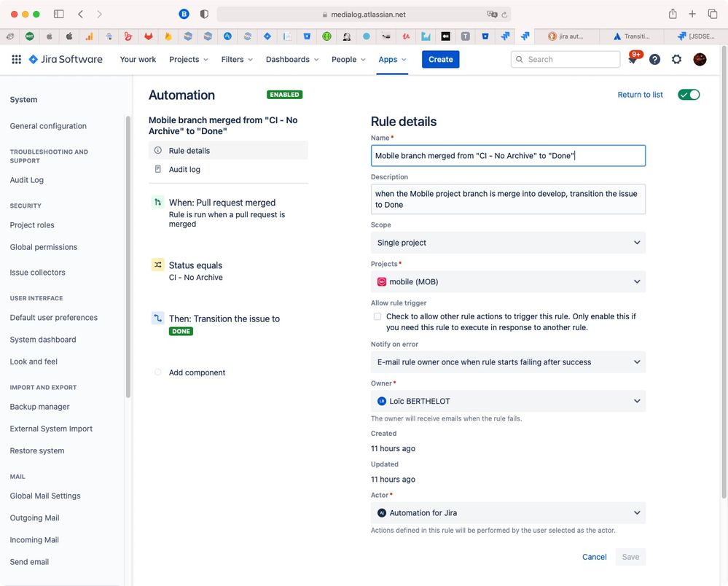The width and height of the screenshot is (728, 586).
Task: Open the Apps menu in top nav
Action: point(392,60)
